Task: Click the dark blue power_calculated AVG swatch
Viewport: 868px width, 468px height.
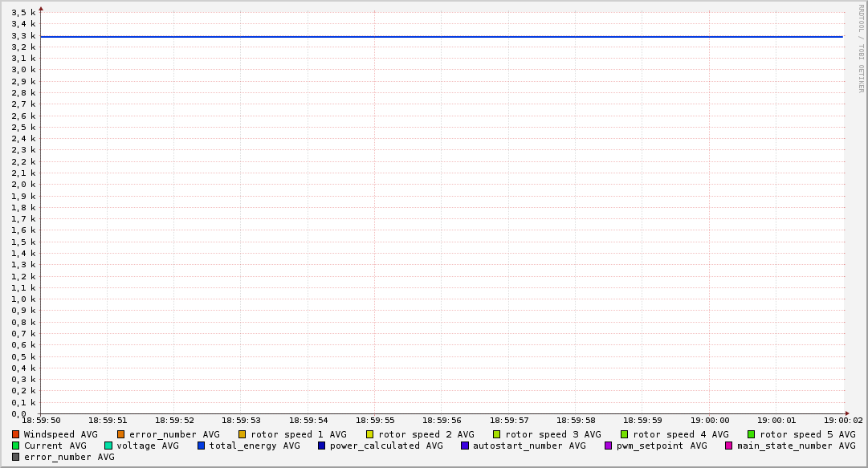Action: (322, 446)
